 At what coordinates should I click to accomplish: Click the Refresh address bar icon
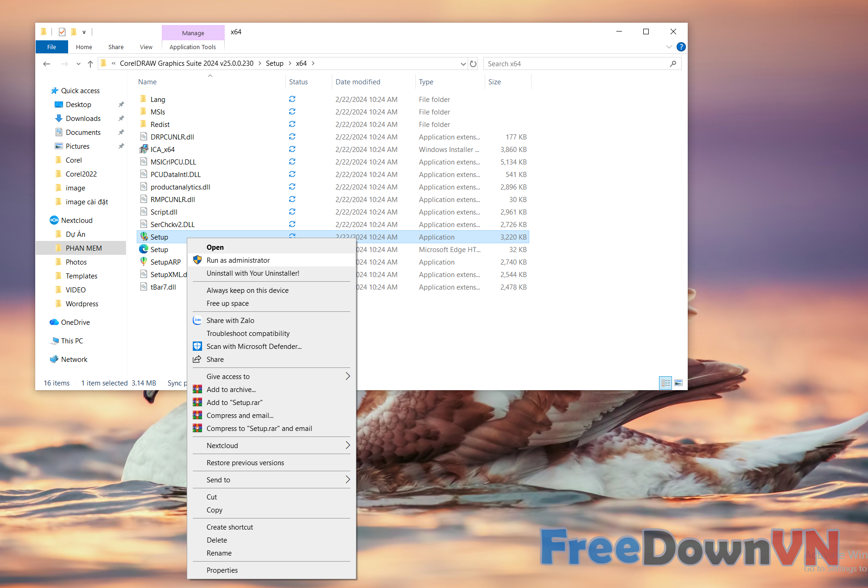point(473,64)
